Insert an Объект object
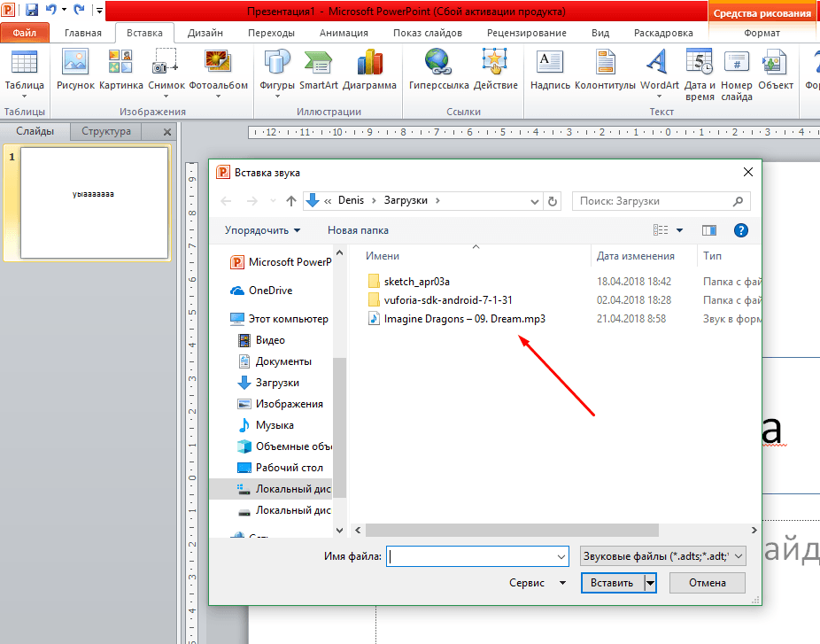 776,71
